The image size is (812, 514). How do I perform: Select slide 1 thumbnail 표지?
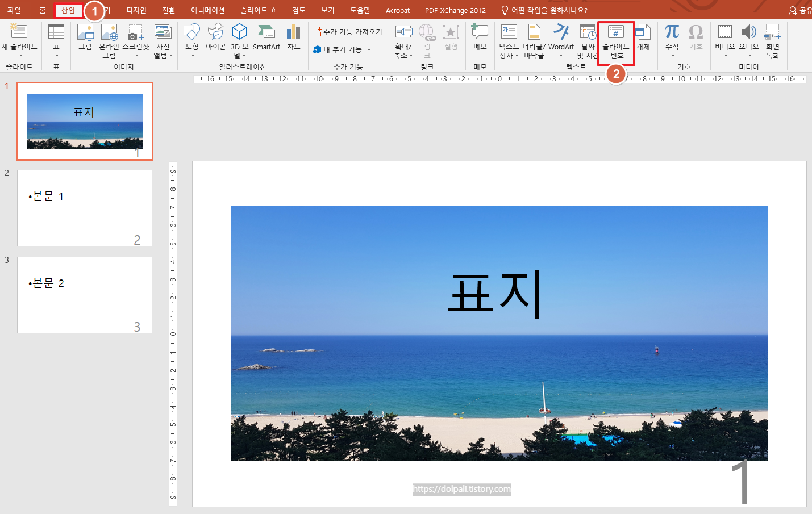click(85, 121)
